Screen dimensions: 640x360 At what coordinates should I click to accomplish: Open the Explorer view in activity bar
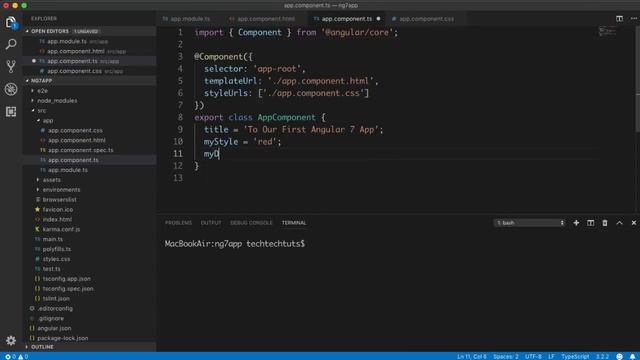(x=11, y=22)
